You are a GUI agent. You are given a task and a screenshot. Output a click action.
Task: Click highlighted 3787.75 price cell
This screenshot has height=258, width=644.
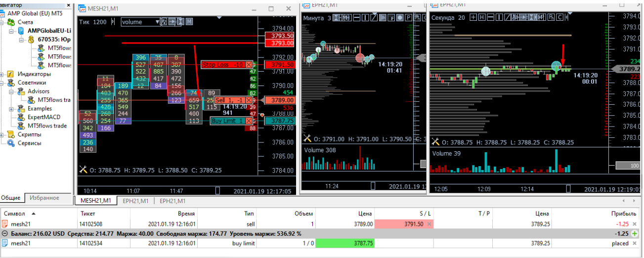tap(345, 243)
